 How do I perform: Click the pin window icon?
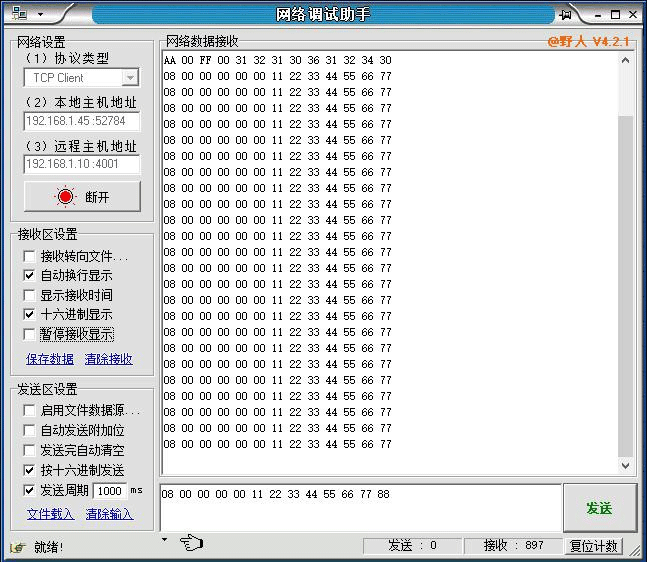point(566,14)
